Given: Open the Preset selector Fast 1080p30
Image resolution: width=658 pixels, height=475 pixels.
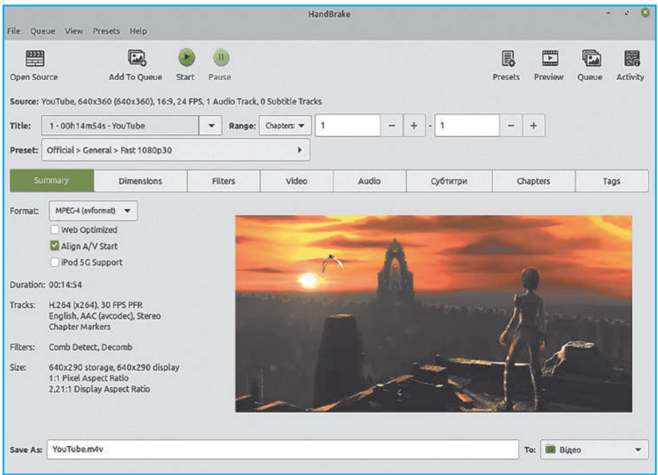Looking at the screenshot, I should pos(176,150).
